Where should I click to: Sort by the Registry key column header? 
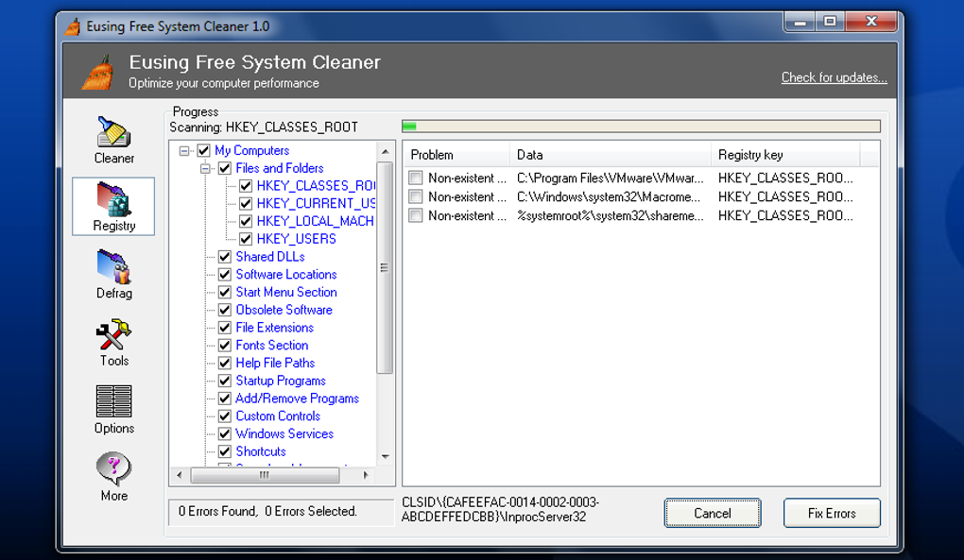(785, 155)
